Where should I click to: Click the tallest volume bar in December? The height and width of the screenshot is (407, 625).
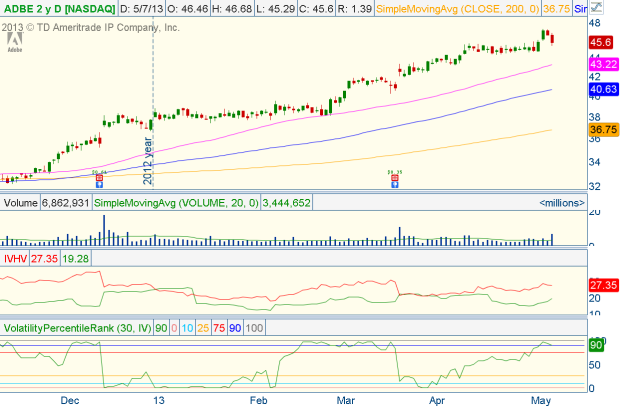pyautogui.click(x=103, y=229)
